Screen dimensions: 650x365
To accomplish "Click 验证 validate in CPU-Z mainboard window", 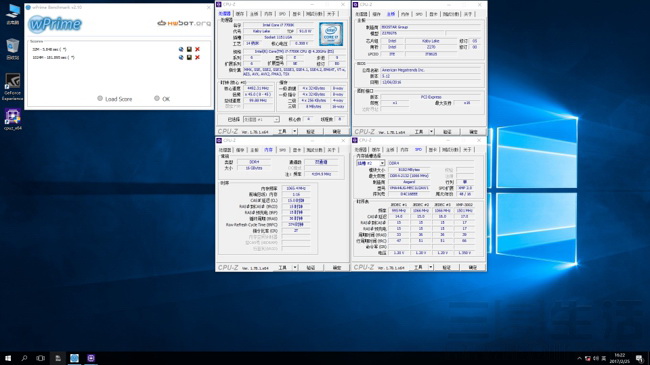I will click(x=447, y=132).
